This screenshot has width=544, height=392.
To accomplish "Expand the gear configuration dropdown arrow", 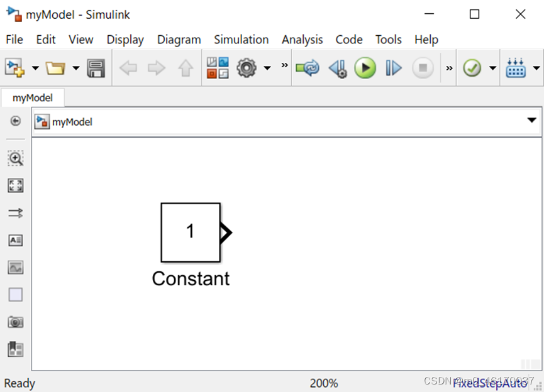I will (x=267, y=68).
